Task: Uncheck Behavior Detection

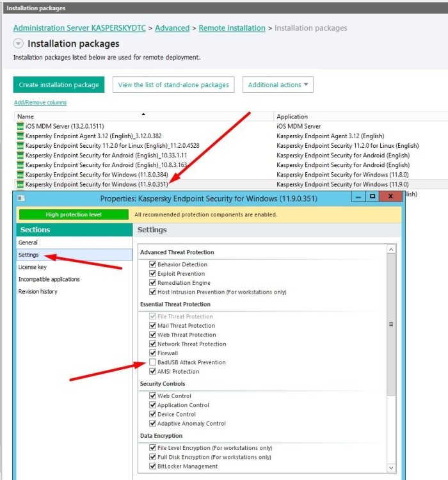Action: 152,264
